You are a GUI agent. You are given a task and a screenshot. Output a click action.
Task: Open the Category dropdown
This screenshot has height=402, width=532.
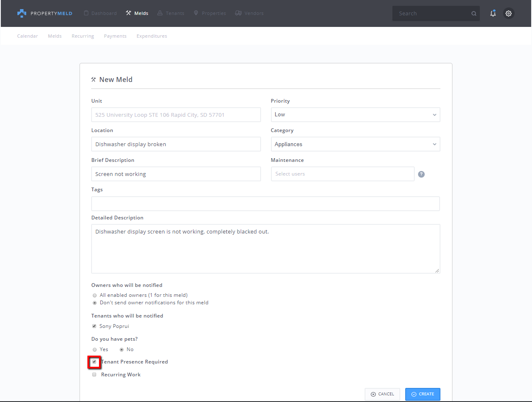click(x=355, y=144)
